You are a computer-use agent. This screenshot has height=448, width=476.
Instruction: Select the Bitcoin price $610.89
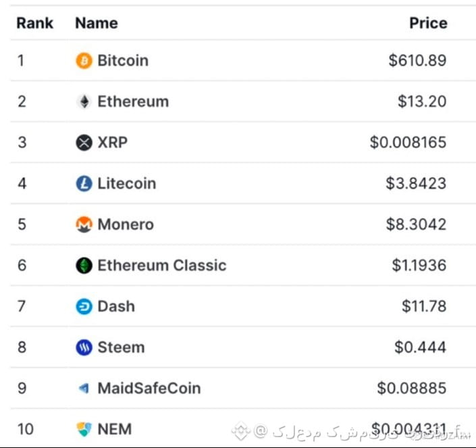(417, 60)
